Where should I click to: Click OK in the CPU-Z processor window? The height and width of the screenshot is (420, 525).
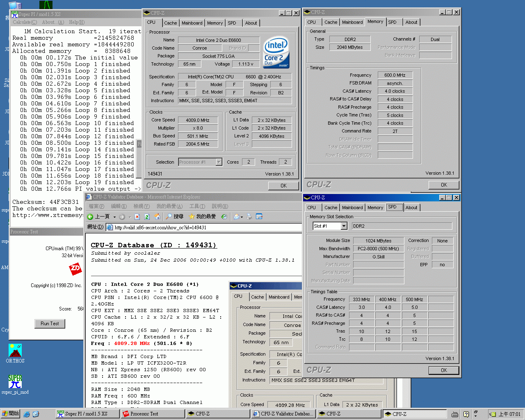(283, 186)
